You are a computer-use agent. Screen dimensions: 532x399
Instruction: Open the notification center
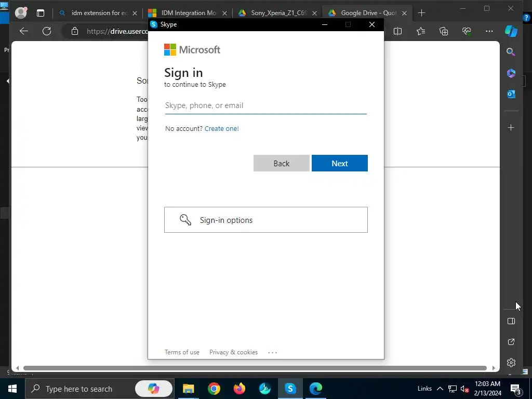[516, 389]
